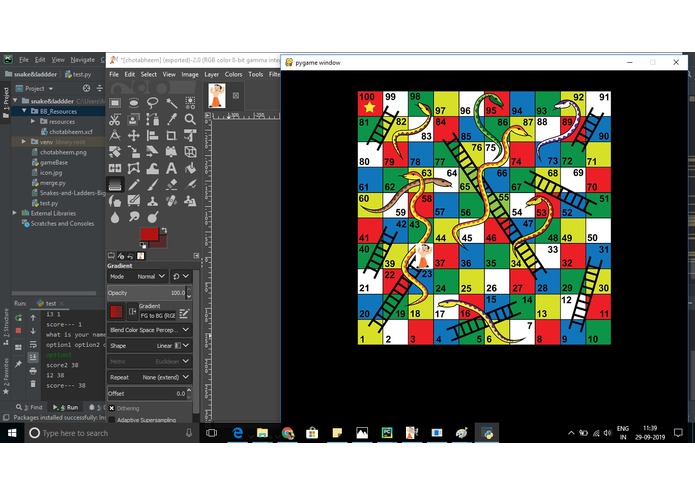The width and height of the screenshot is (695, 494).
Task: Open GIMP's Image menu
Action: coord(190,74)
